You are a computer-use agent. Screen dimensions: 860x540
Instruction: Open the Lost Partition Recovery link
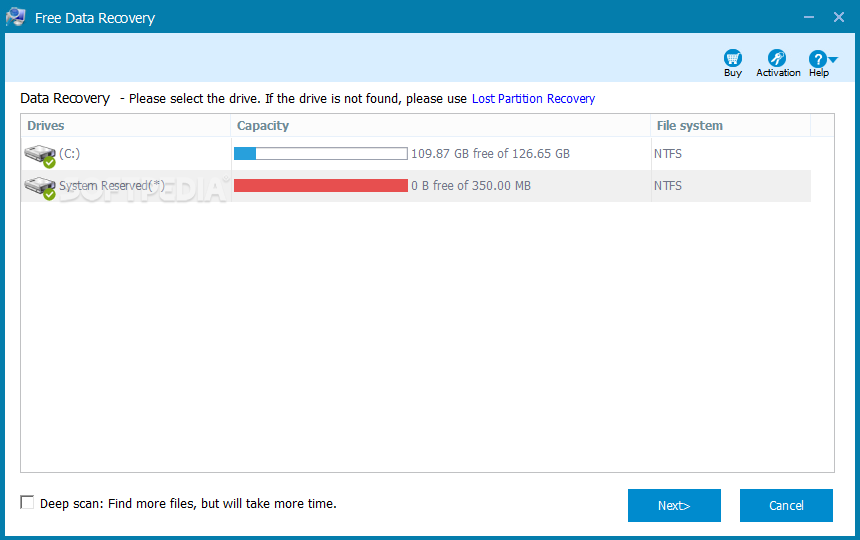tap(533, 99)
